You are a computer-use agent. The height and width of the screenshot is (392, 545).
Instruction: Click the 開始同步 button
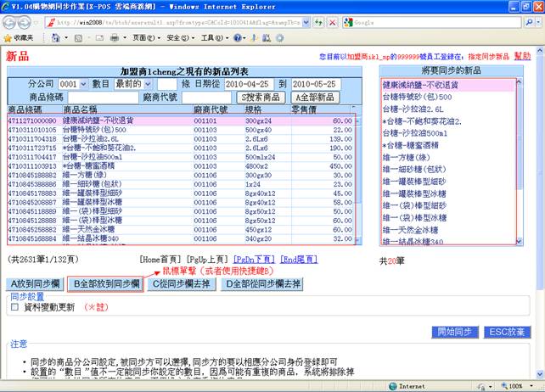click(456, 332)
